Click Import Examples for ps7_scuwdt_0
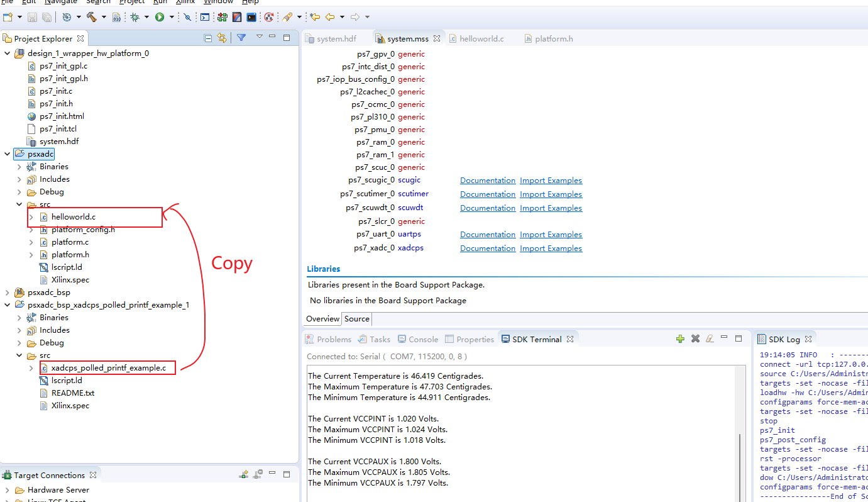 point(551,208)
